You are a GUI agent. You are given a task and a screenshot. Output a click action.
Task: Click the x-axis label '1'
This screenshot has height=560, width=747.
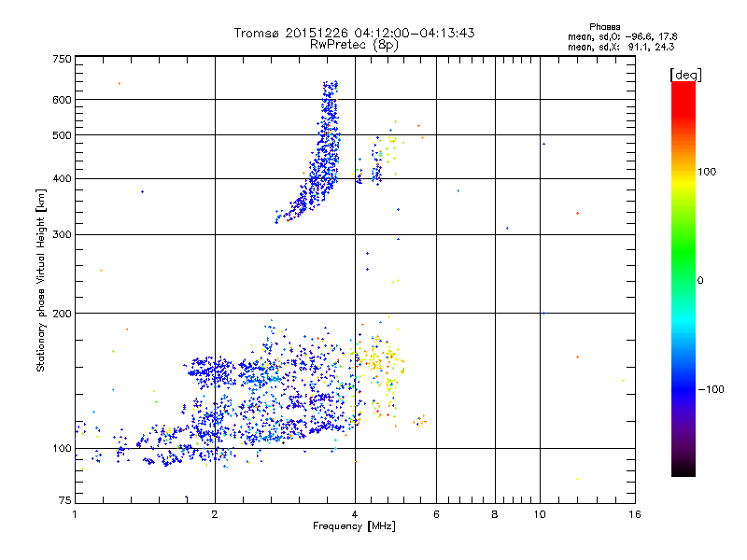point(75,514)
